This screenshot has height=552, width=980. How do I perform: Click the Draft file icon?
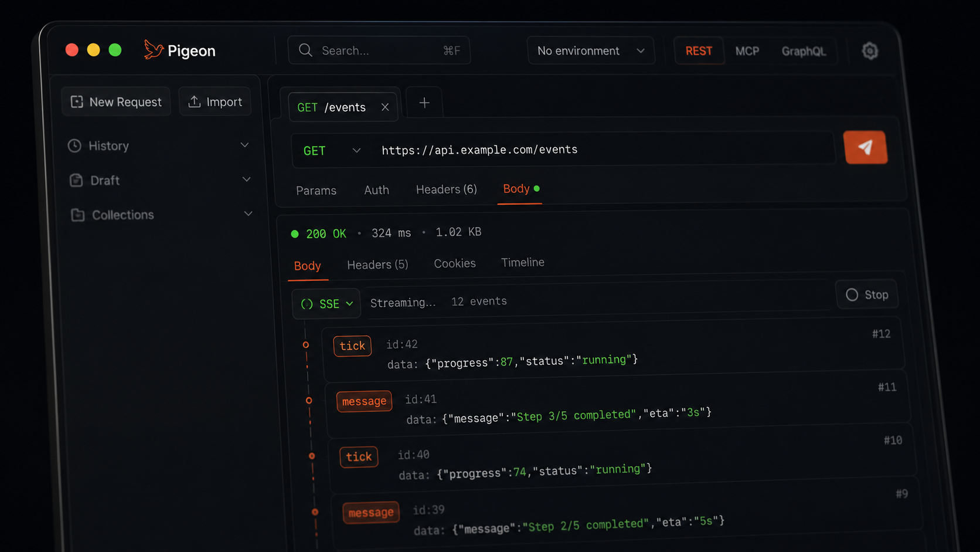76,180
